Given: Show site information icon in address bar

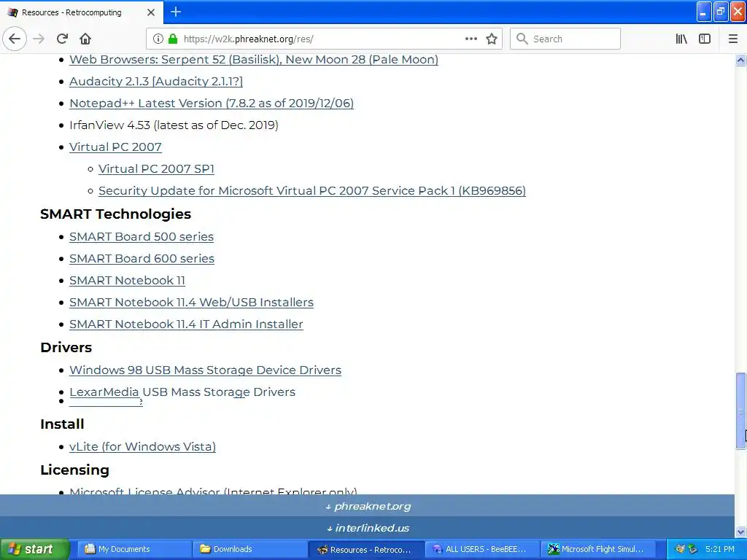Looking at the screenshot, I should 158,39.
